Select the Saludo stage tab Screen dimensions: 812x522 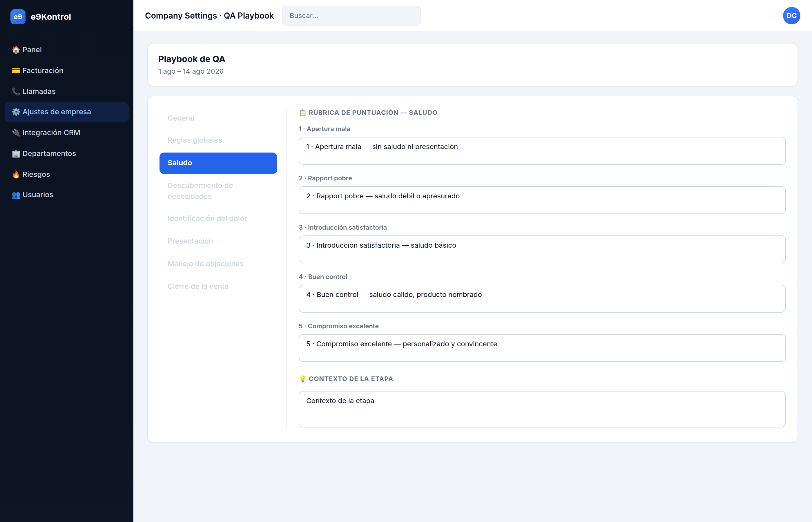(x=218, y=163)
